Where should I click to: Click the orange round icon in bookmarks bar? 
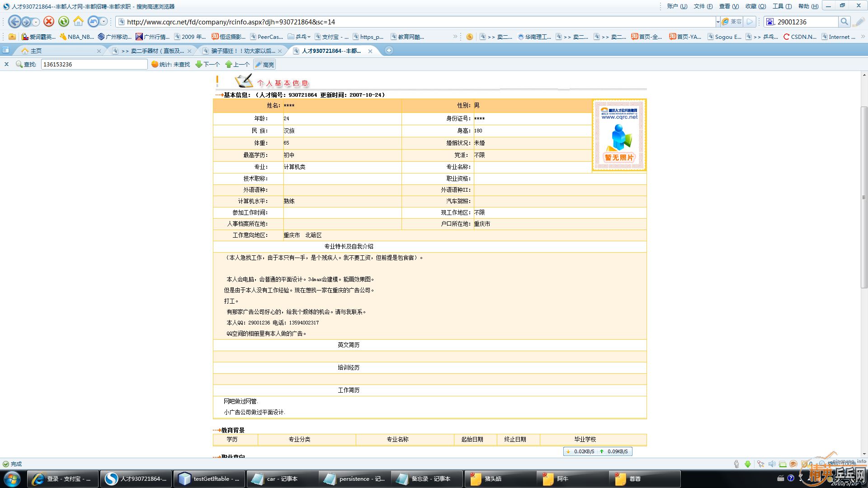[470, 37]
